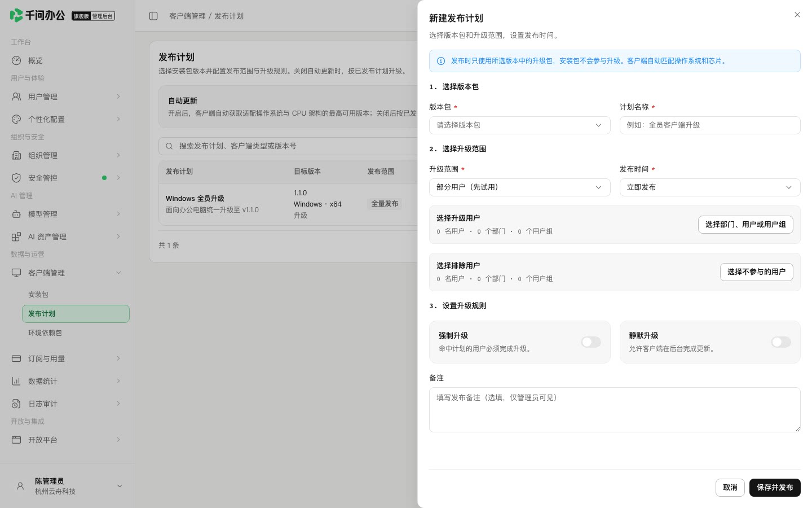Expand the 用户管理 chevron

tap(118, 97)
